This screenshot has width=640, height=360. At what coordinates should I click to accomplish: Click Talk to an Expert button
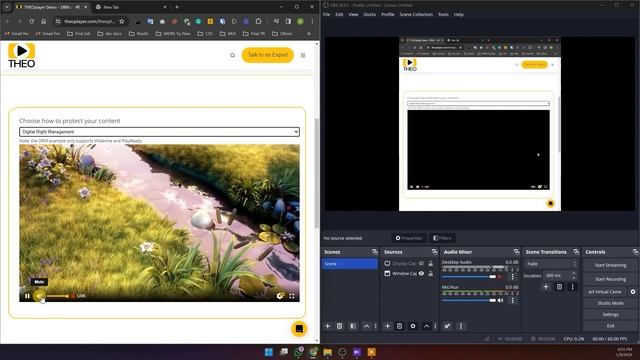(x=268, y=55)
